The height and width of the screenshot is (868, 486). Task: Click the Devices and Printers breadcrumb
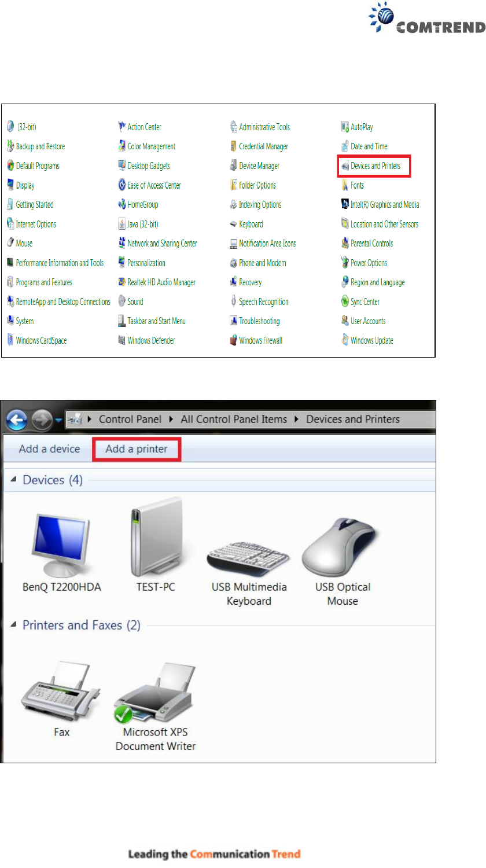[353, 420]
